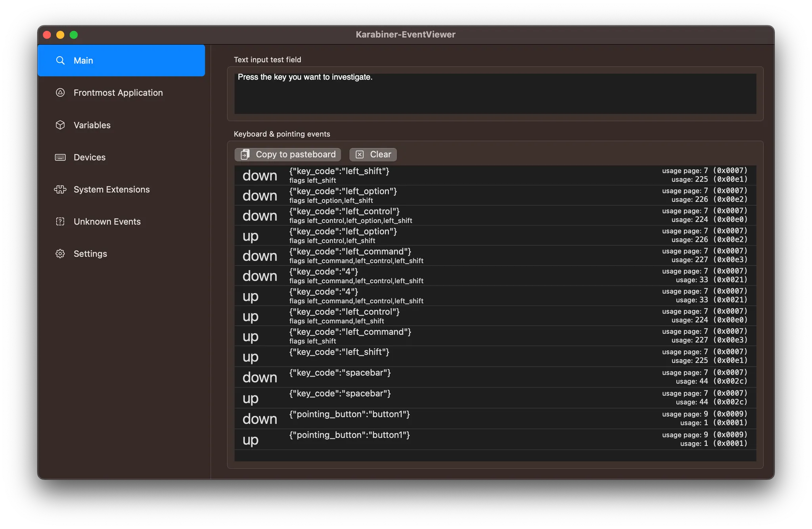Click the clipboard icon in Copy to pasteboard
This screenshot has height=529, width=812.
tap(245, 155)
